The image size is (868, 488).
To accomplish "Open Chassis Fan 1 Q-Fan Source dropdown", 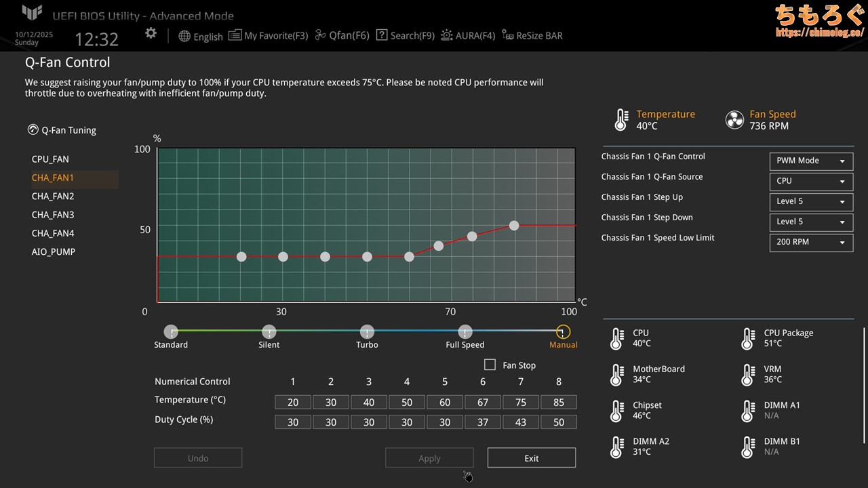I will tap(811, 182).
